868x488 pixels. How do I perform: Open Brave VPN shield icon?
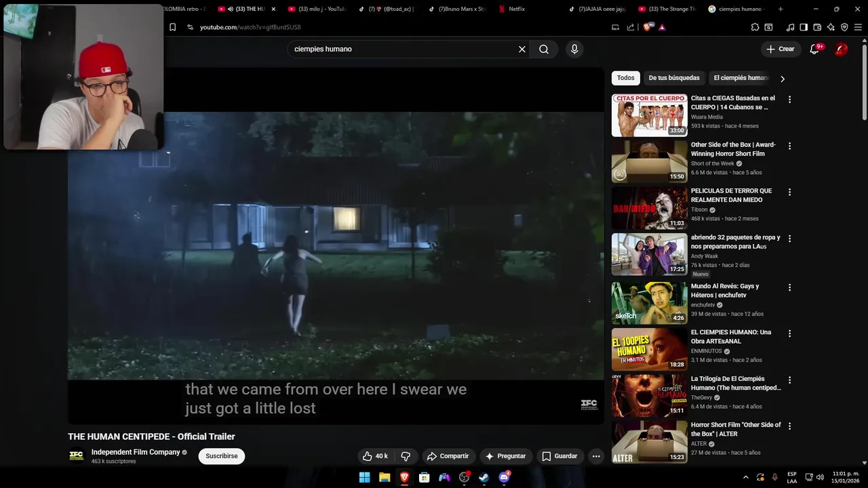coord(844,27)
